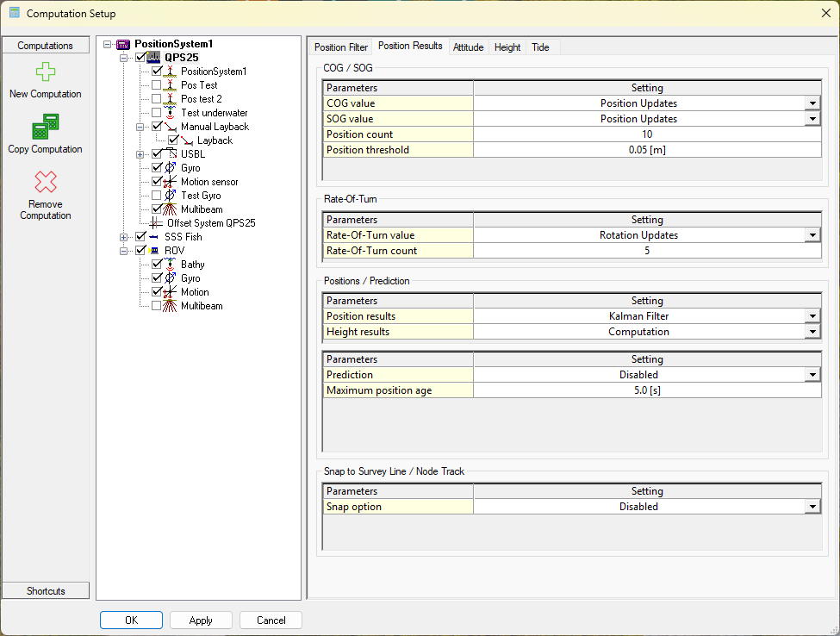Select the Multibeam icon under QPS25

(171, 209)
